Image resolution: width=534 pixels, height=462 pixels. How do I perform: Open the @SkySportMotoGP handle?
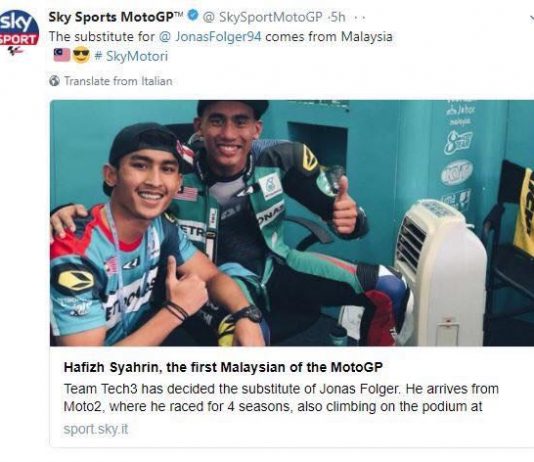click(263, 17)
